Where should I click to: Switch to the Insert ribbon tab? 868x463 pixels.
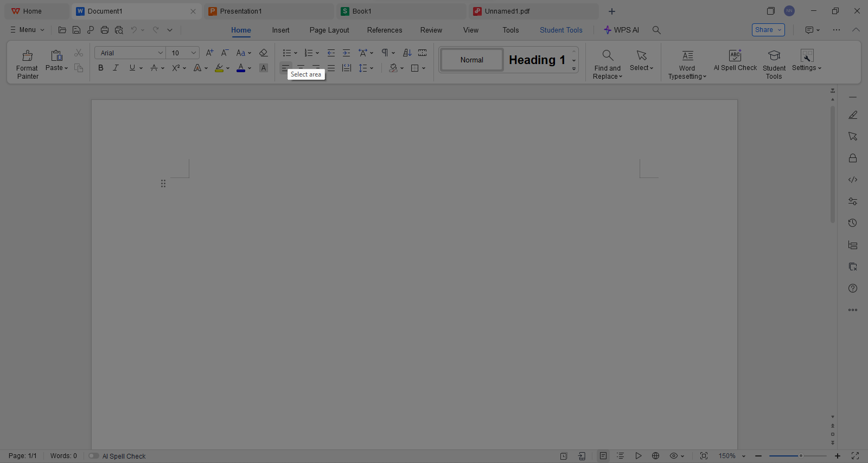(280, 30)
